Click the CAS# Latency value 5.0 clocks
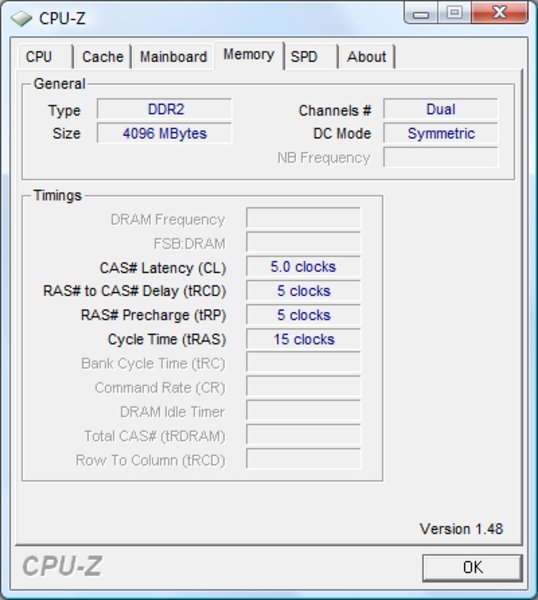 (x=303, y=267)
